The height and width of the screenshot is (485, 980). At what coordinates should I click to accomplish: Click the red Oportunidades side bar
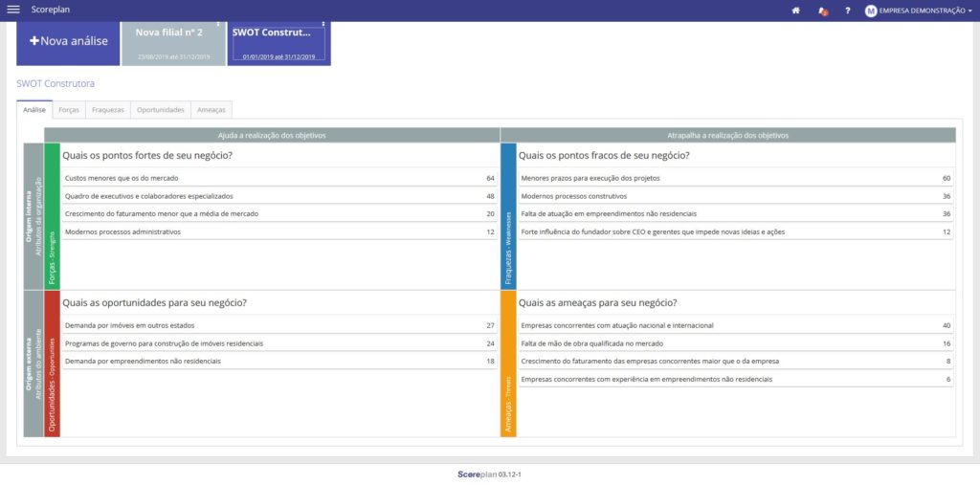point(52,364)
